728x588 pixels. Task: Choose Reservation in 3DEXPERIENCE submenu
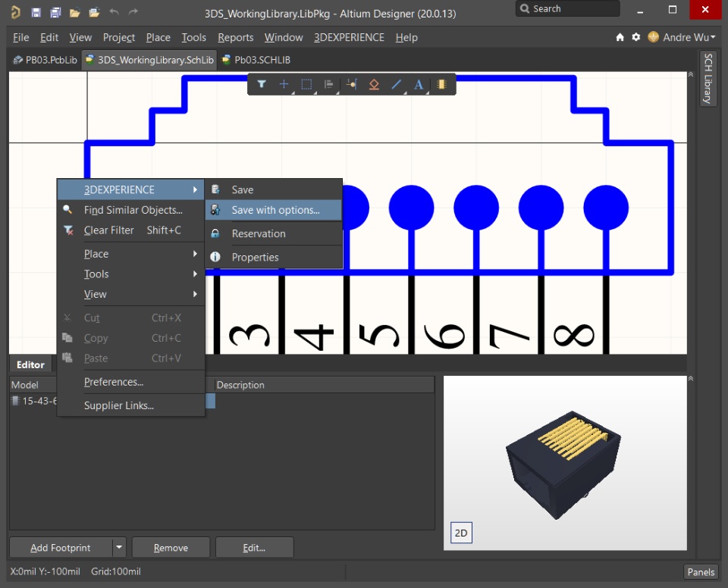274,233
